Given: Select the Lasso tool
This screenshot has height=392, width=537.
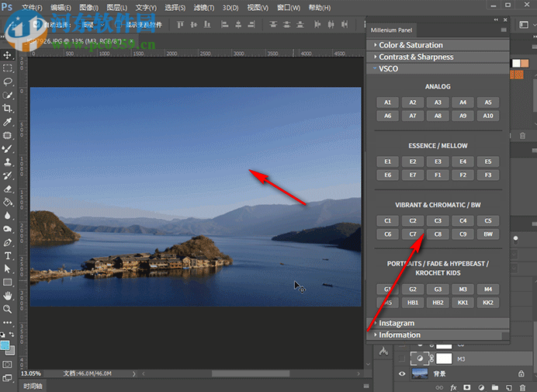Looking at the screenshot, I should click(x=8, y=82).
